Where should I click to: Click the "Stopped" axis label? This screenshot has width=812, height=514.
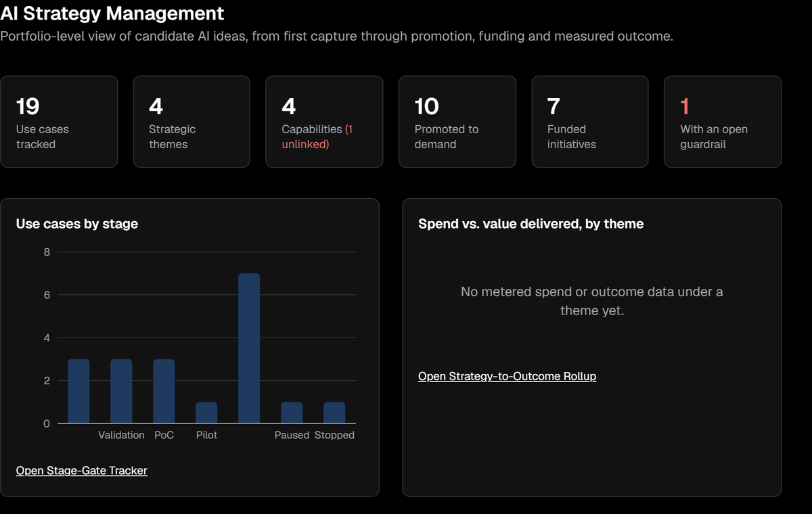[x=334, y=436]
